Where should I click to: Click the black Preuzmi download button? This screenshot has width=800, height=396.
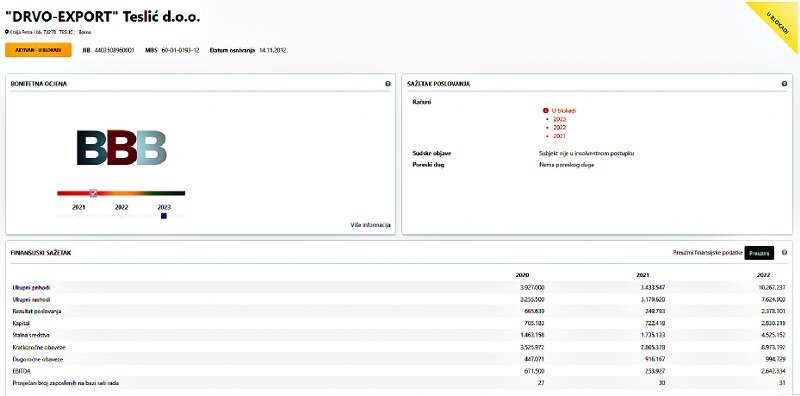click(x=759, y=253)
